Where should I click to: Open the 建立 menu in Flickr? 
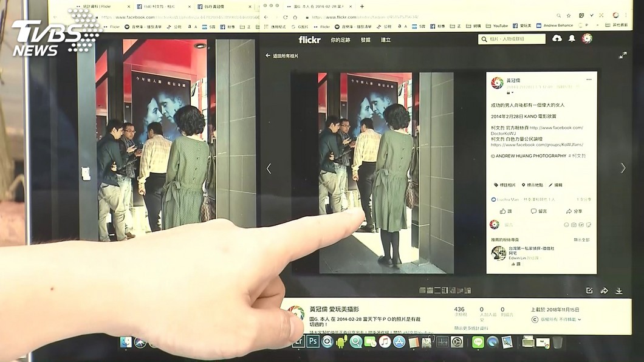385,40
